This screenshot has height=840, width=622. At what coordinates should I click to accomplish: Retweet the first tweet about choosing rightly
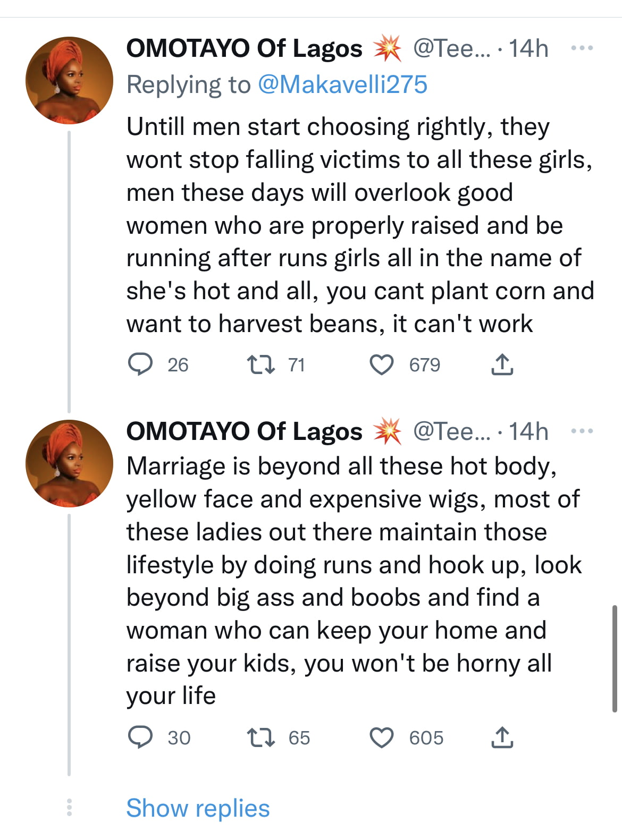261,365
